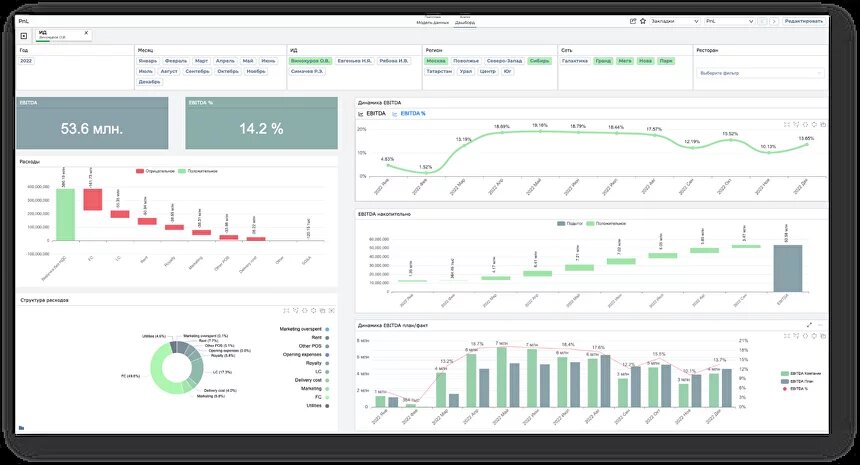
Task: Click the 19.16% data point label
Action: 540,126
